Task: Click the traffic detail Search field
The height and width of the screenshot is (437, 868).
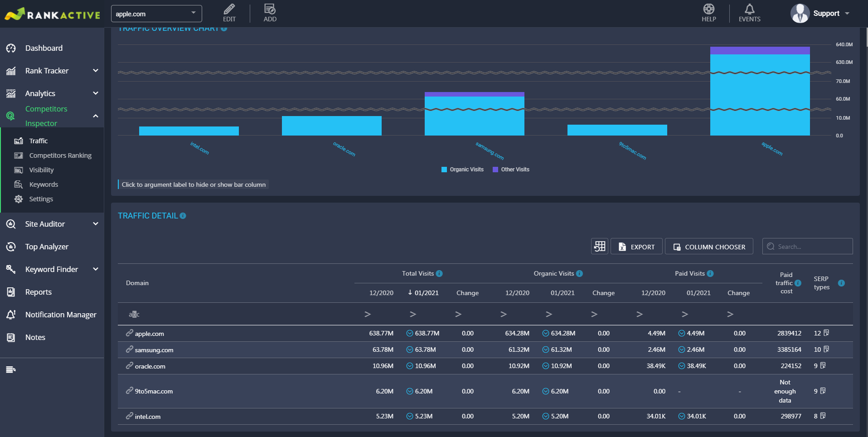Action: tap(808, 246)
